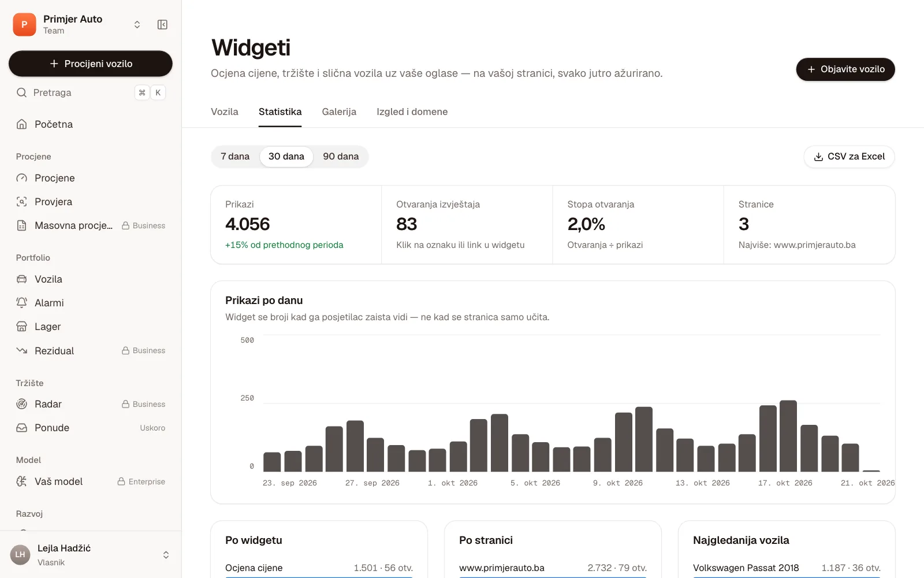
Task: Select the 30 dana period
Action: point(286,157)
